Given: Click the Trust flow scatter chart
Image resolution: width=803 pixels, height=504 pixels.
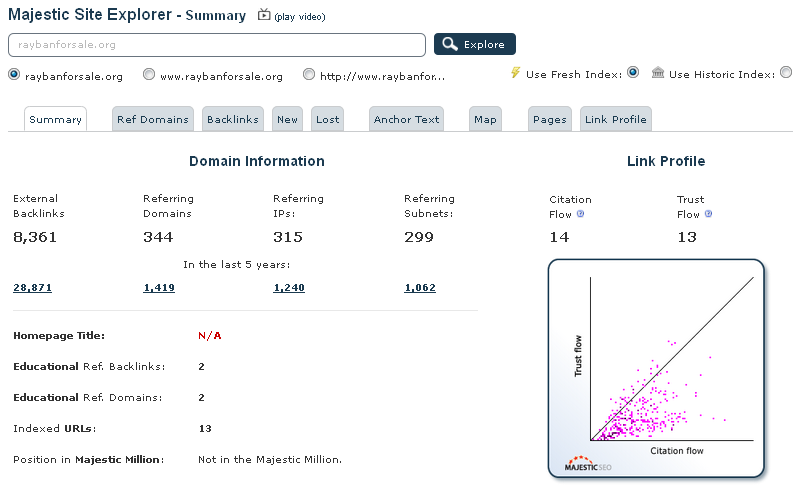Looking at the screenshot, I should (x=656, y=368).
